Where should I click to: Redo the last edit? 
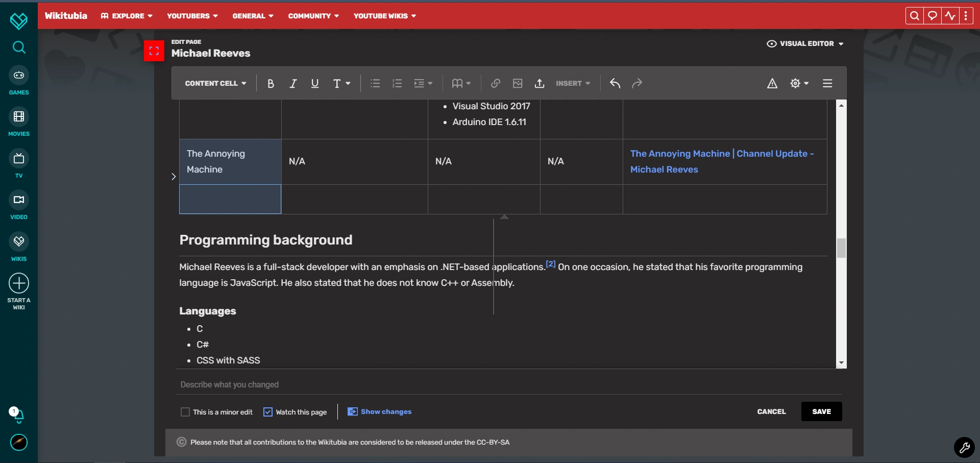636,83
